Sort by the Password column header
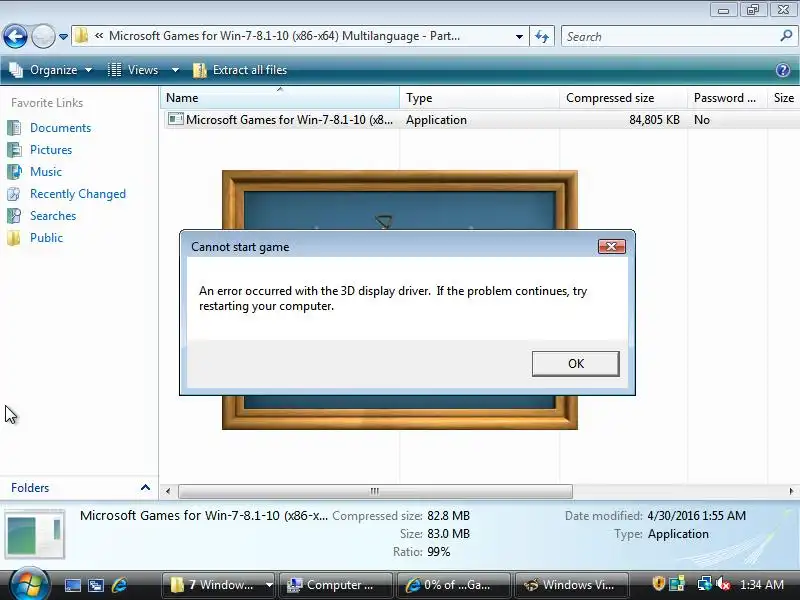800x600 pixels. click(727, 98)
